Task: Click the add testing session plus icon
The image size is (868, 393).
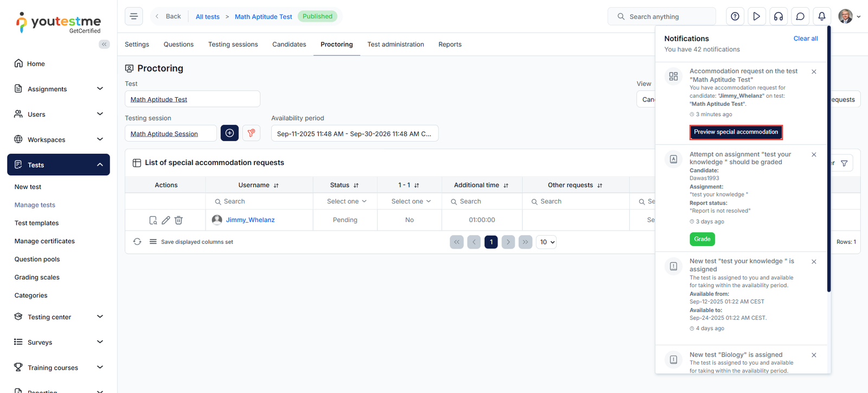Action: (229, 133)
